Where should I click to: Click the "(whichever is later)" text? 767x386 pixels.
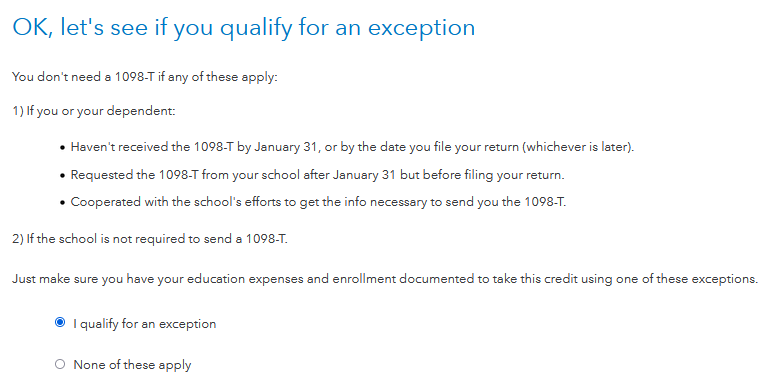578,147
